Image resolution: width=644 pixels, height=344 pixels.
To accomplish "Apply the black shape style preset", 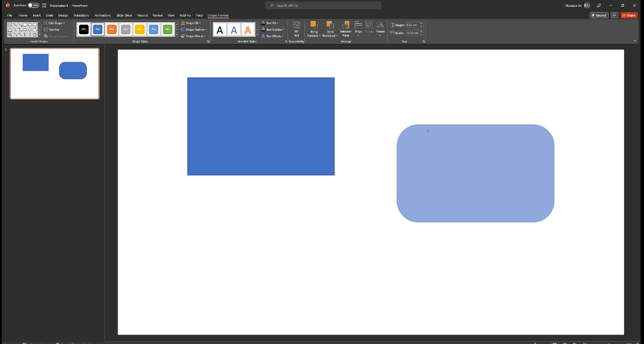I will pos(84,29).
